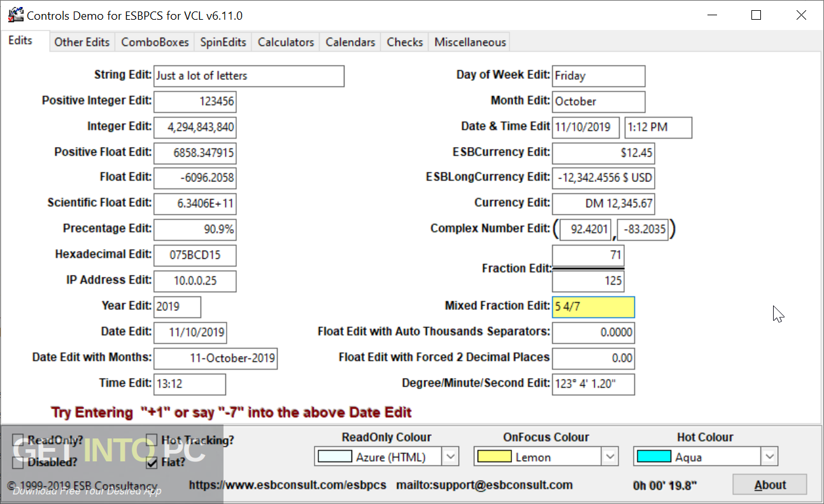Image resolution: width=824 pixels, height=504 pixels.
Task: Select the fraction numerator field 71
Action: (588, 256)
